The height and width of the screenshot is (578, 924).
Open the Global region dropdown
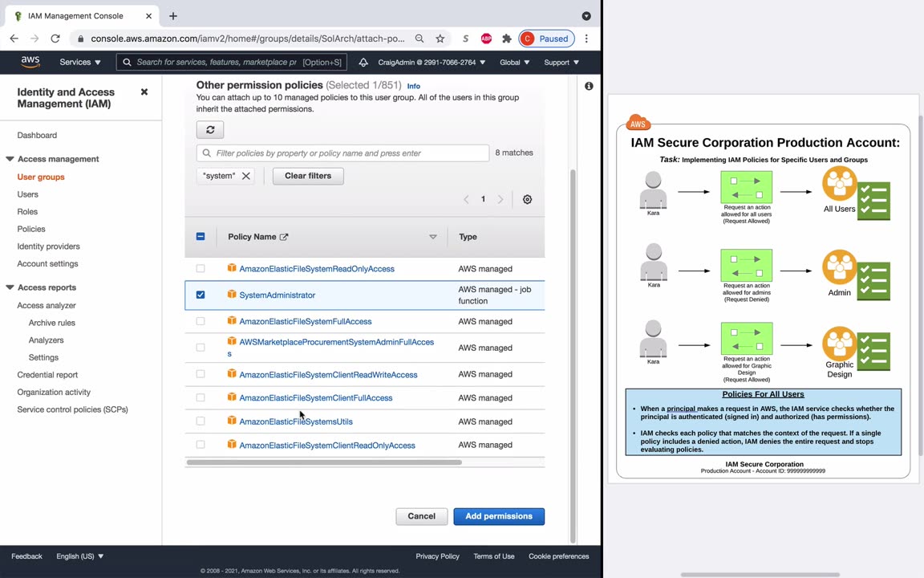coord(514,62)
